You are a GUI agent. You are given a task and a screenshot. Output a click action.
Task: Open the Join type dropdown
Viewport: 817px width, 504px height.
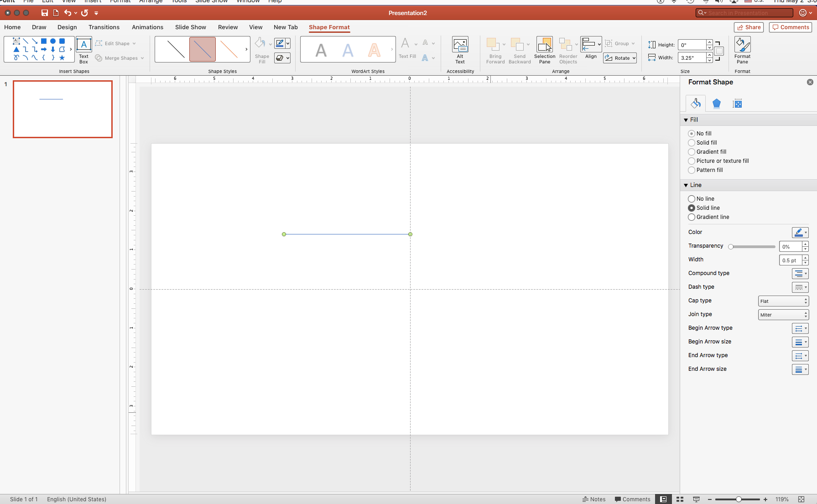[x=783, y=315]
